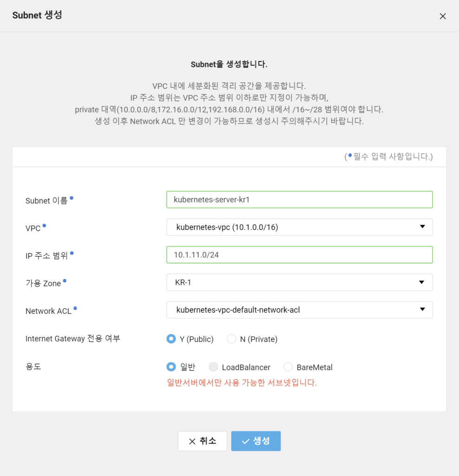This screenshot has height=476, width=459.
Task: Click the Network ACL dropdown arrow icon
Action: pyautogui.click(x=422, y=309)
